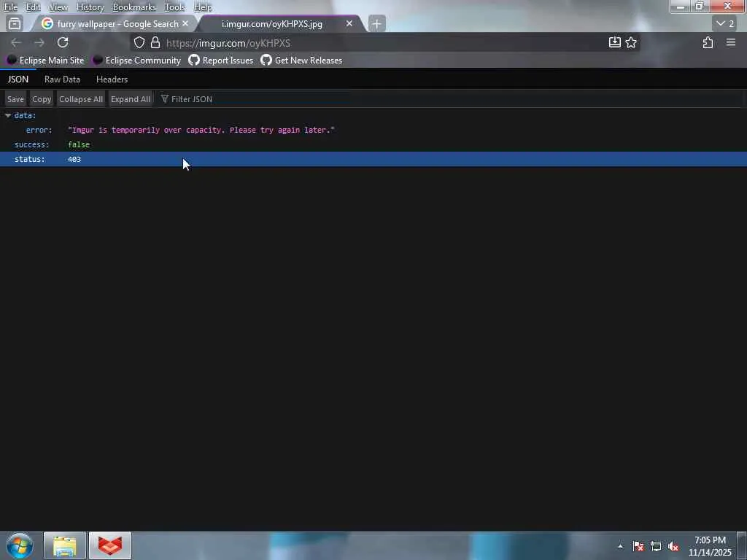Screen dimensions: 747x560
Task: Open Eclipse Community bookmark
Action: click(137, 61)
